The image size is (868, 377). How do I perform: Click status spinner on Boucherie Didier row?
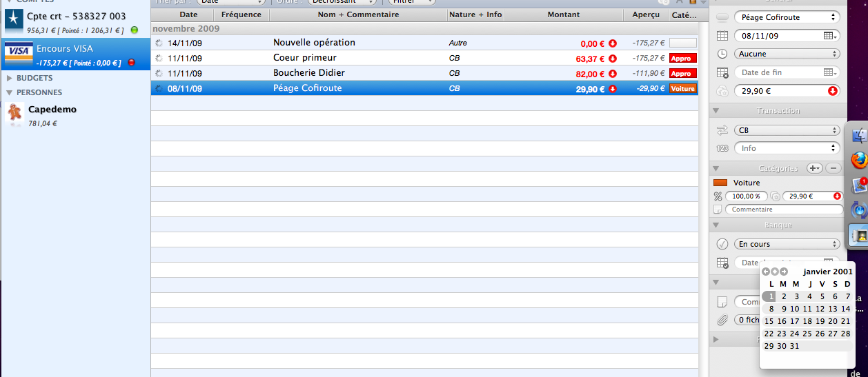(x=160, y=73)
